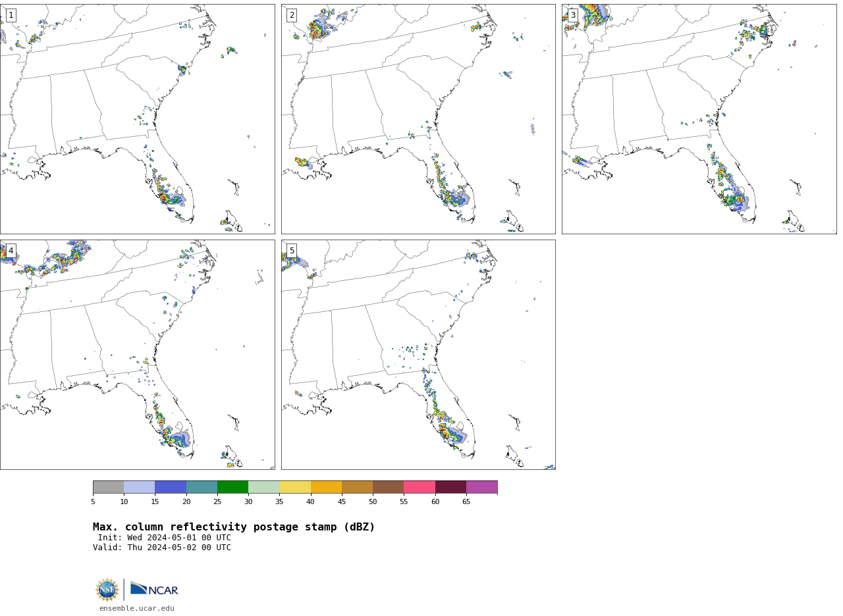Open ensemble member 4 reflectivity map
The width and height of the screenshot is (843, 616).
[x=137, y=355]
